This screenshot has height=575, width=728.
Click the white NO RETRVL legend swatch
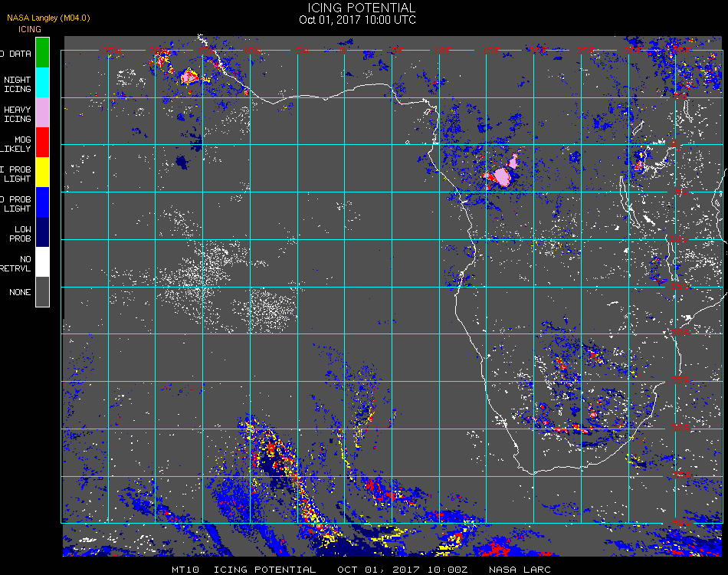(42, 262)
